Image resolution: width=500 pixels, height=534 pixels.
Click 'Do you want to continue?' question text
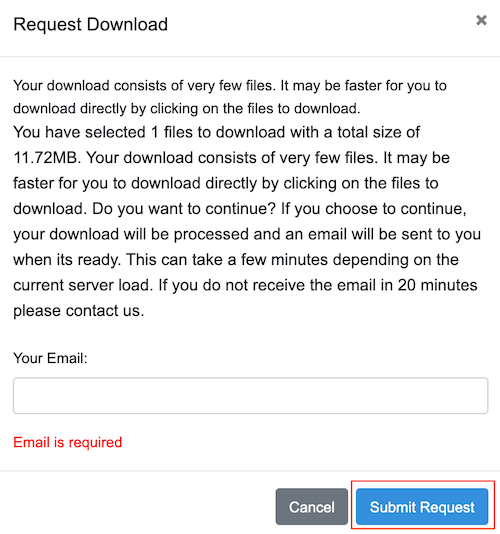(184, 209)
